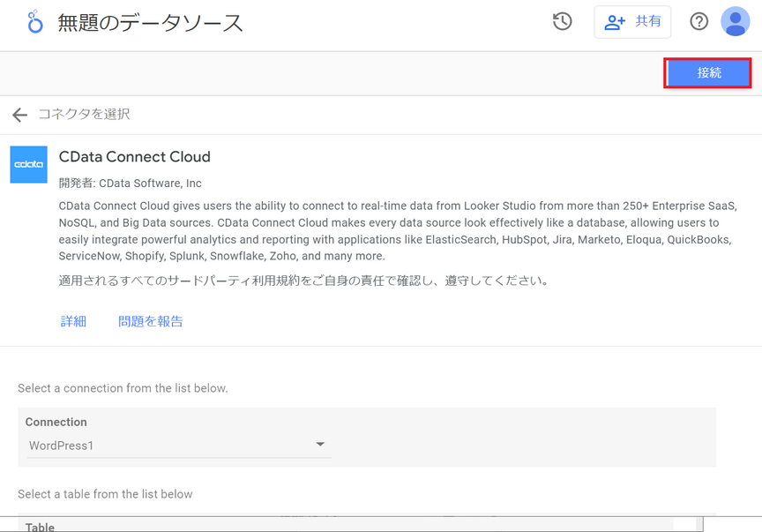The height and width of the screenshot is (532, 762).
Task: Click the add-person icon in share button
Action: coord(615,22)
